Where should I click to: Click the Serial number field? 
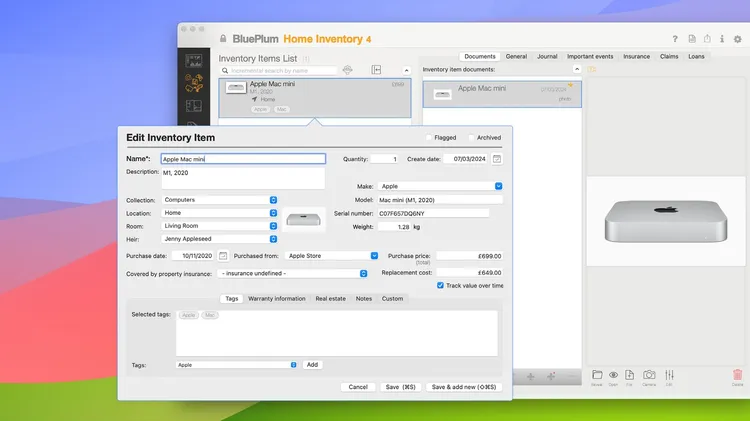[x=433, y=213]
